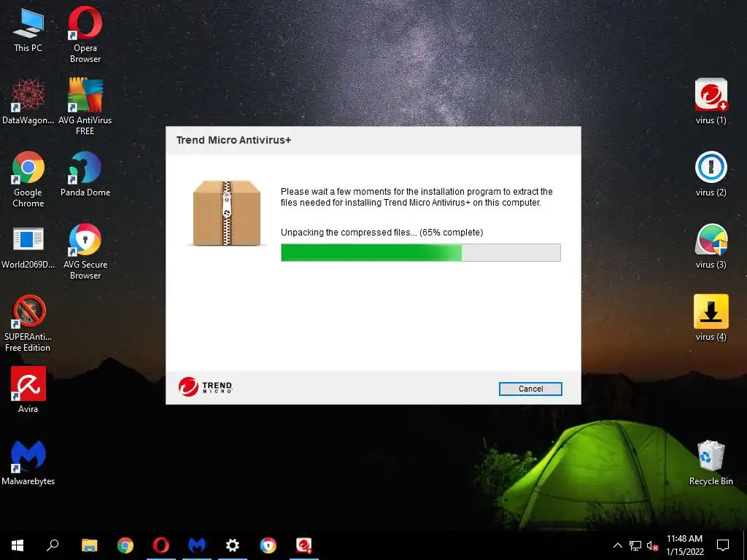This screenshot has height=560, width=747.
Task: Click the 'Unpacking the compressed files...' text
Action: 382,233
